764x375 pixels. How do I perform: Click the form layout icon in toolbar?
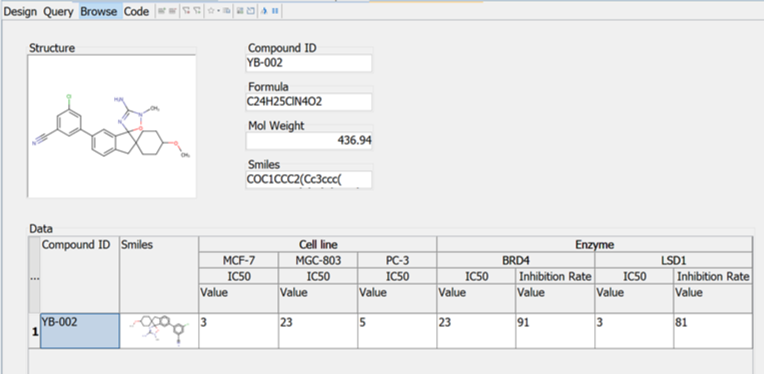(x=240, y=11)
